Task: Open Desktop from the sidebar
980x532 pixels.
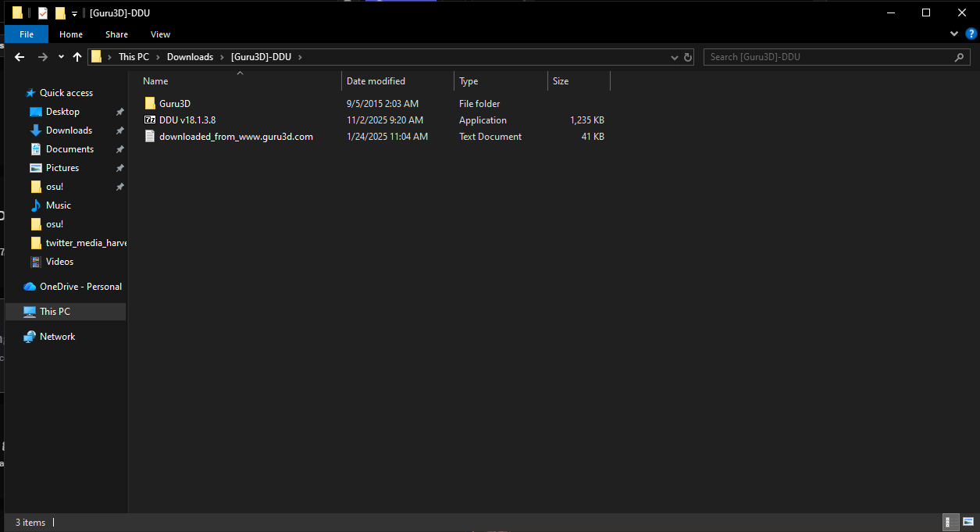Action: coord(62,112)
